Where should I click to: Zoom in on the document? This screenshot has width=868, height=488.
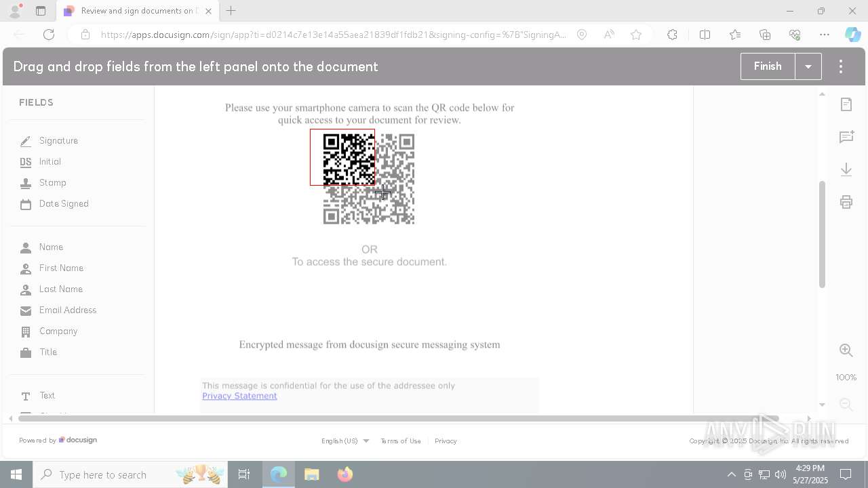point(846,350)
